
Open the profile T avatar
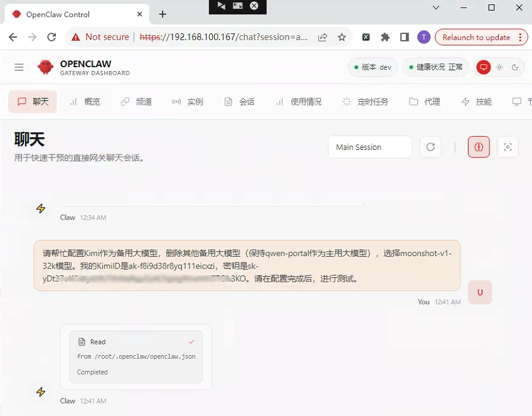click(x=423, y=37)
